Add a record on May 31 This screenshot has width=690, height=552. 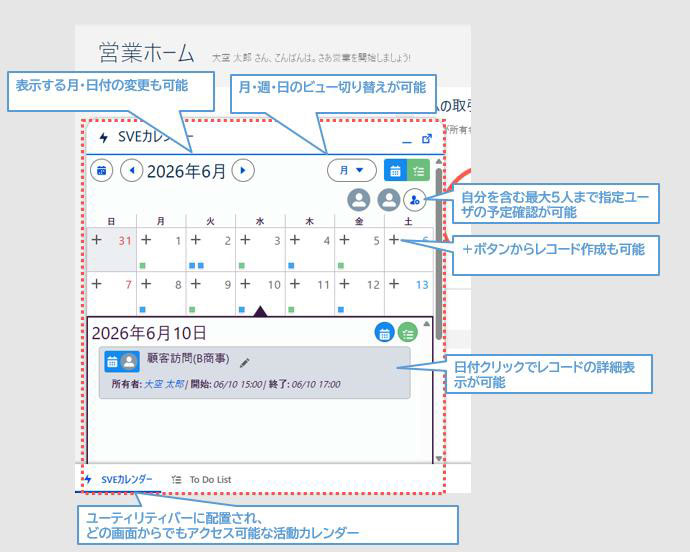pos(96,240)
